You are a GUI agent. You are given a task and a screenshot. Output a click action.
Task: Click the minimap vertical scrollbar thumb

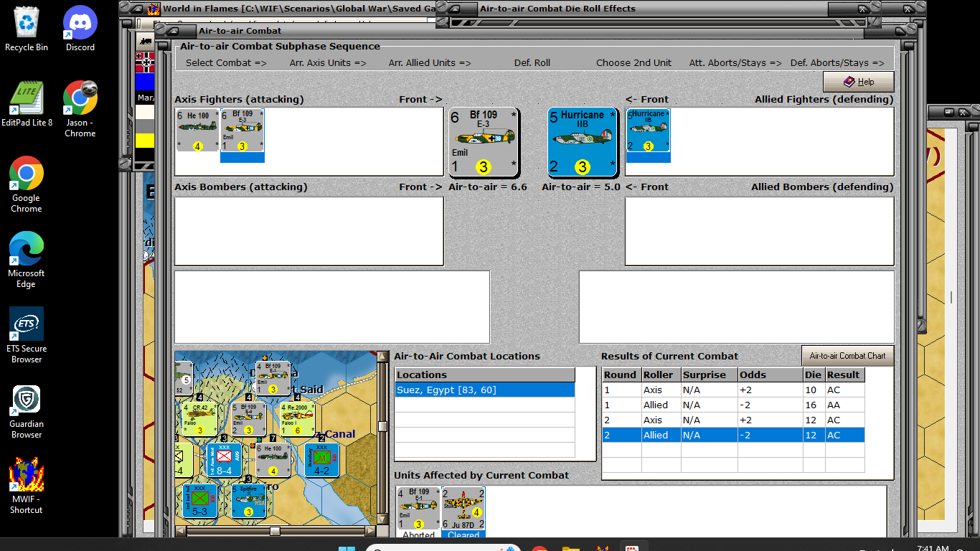382,426
